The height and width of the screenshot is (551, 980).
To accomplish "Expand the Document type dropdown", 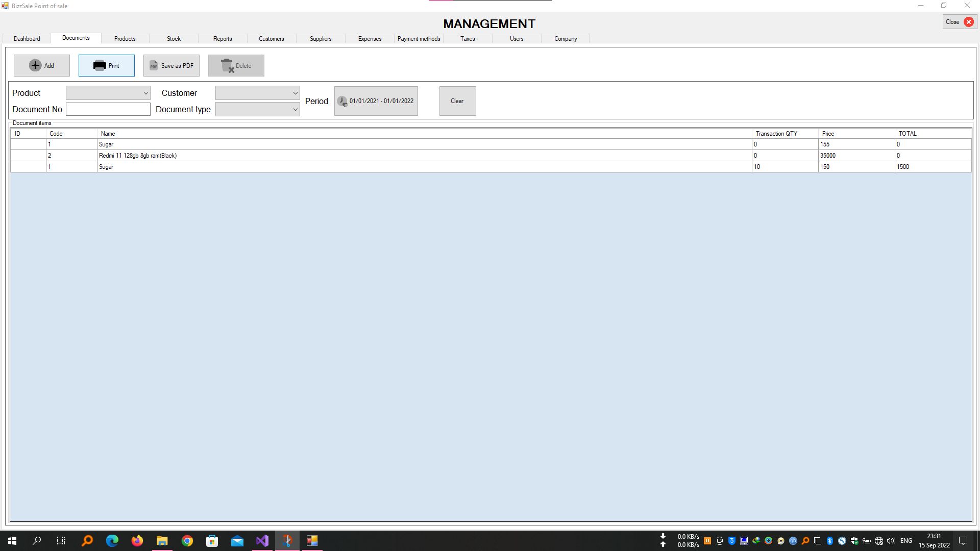I will [295, 109].
